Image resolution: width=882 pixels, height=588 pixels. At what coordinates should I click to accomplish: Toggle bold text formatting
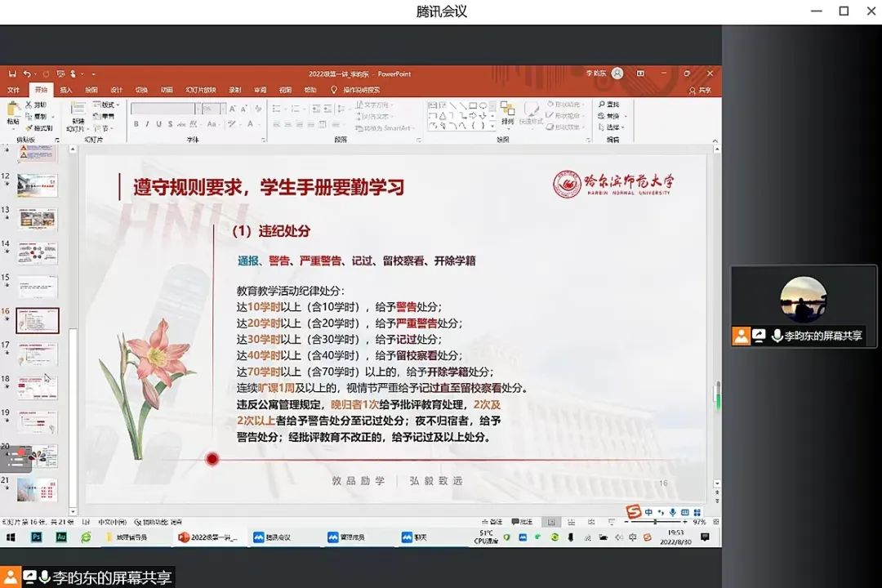click(x=136, y=124)
